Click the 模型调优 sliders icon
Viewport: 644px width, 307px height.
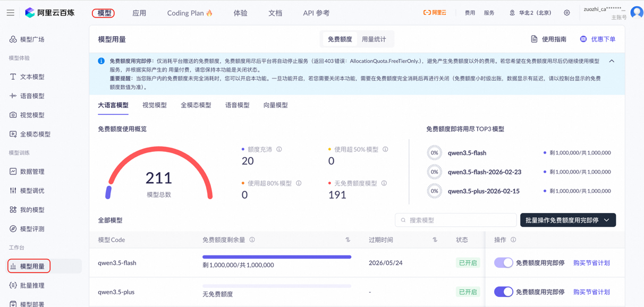(x=13, y=191)
